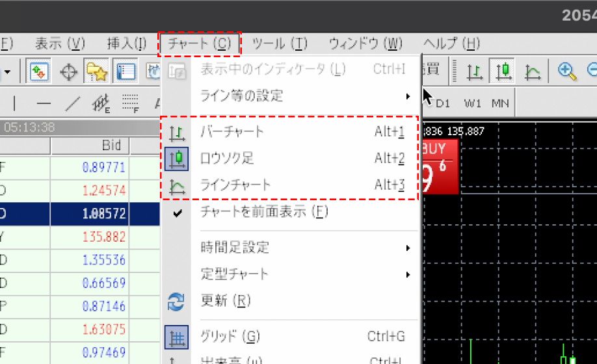Open the 表示 (V) menu
The image size is (597, 364).
[x=60, y=44]
